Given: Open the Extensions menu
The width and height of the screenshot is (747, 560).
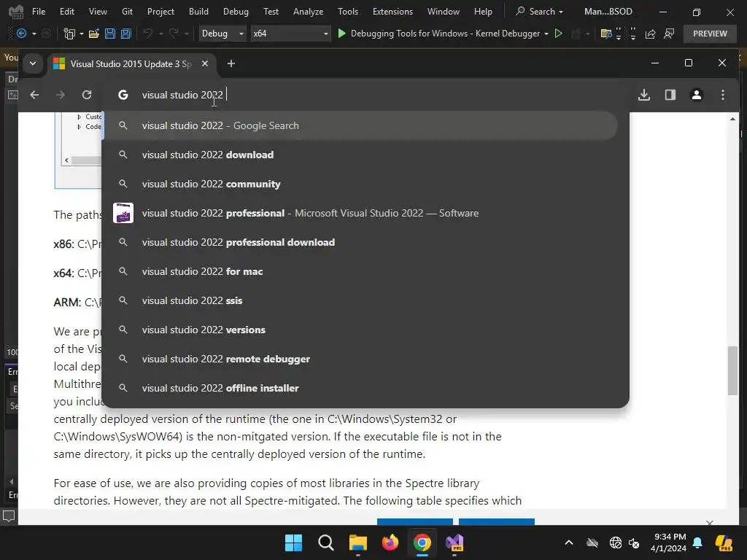Looking at the screenshot, I should click(392, 12).
